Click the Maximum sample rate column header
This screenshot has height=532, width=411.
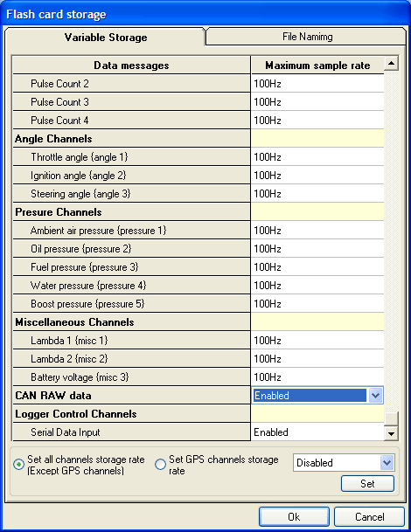[317, 66]
